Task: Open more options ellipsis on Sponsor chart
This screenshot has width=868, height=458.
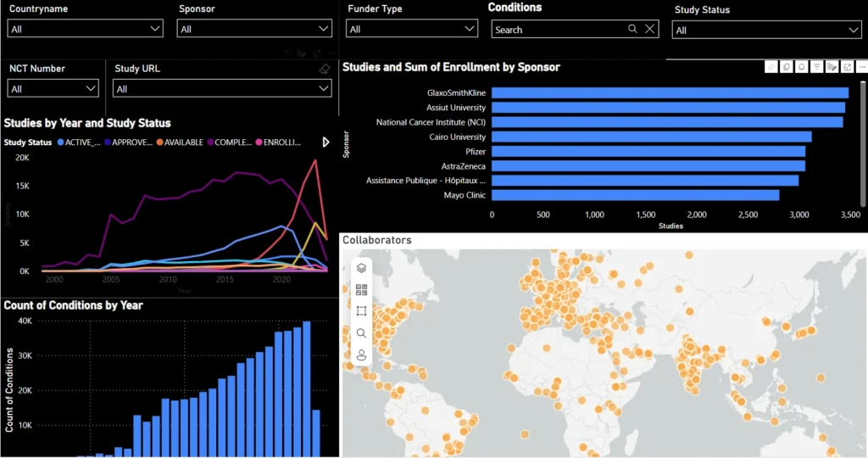Action: tap(862, 67)
